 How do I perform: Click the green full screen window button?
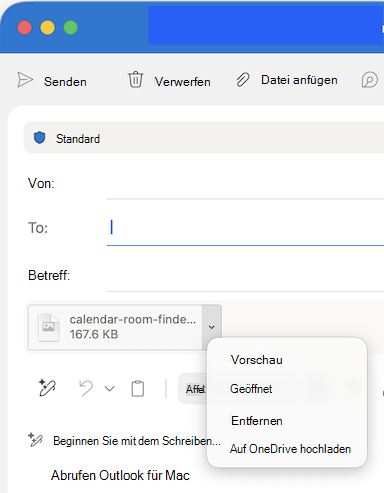pyautogui.click(x=71, y=27)
